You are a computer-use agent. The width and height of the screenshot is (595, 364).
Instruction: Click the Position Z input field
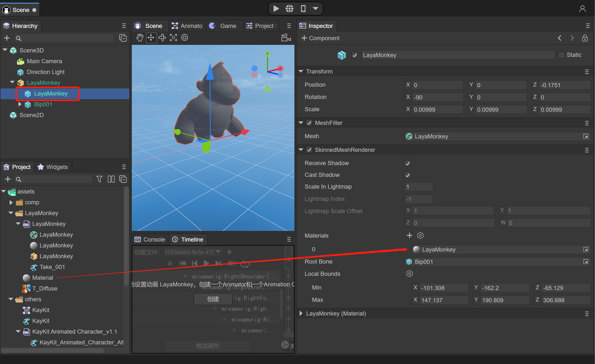click(564, 85)
